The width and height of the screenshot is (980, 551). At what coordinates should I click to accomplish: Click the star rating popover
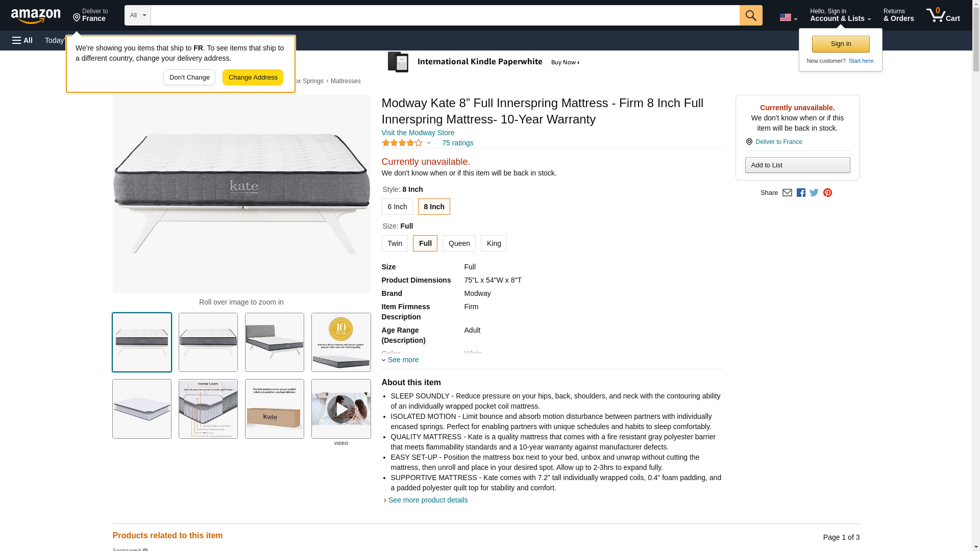coord(406,143)
